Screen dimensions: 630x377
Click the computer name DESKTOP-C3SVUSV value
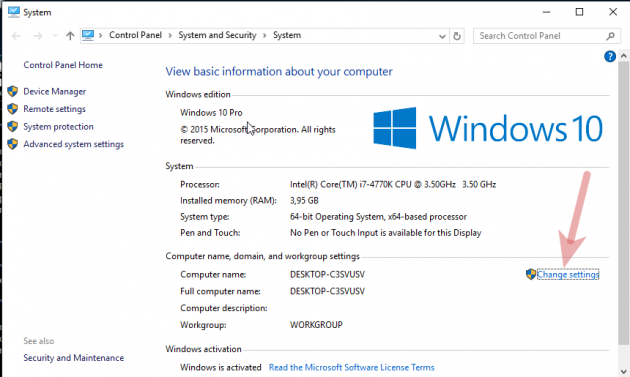pos(327,275)
